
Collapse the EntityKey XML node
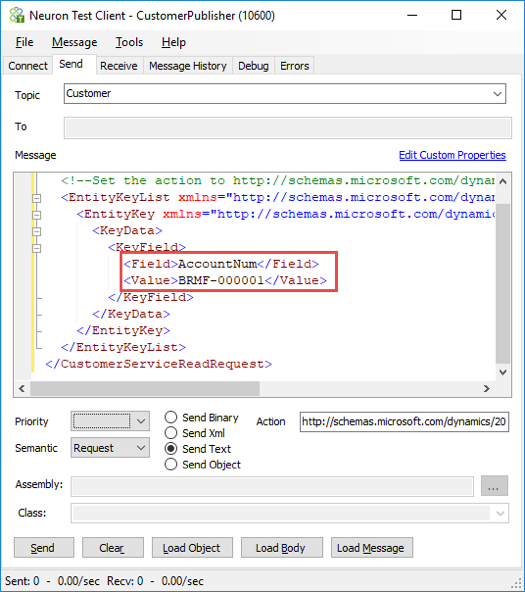tap(37, 215)
